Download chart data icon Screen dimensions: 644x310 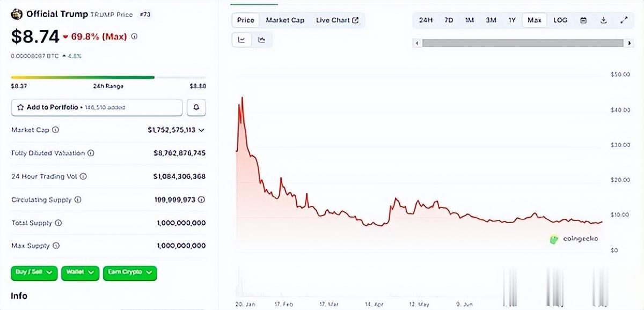[x=603, y=20]
